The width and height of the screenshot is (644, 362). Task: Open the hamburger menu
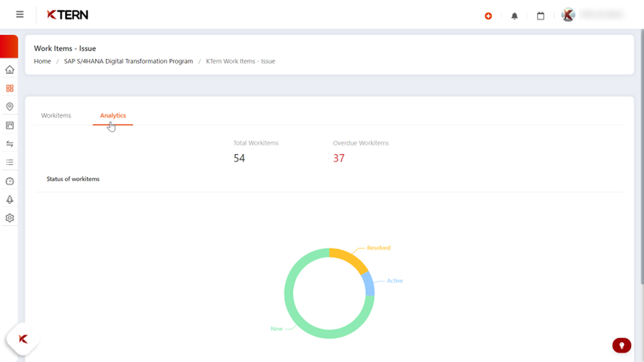20,15
